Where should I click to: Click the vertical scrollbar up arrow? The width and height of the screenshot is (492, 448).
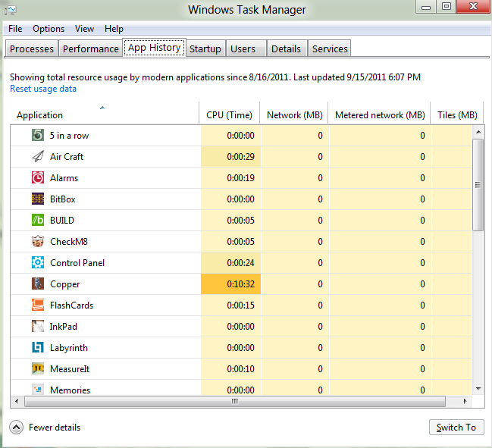478,132
